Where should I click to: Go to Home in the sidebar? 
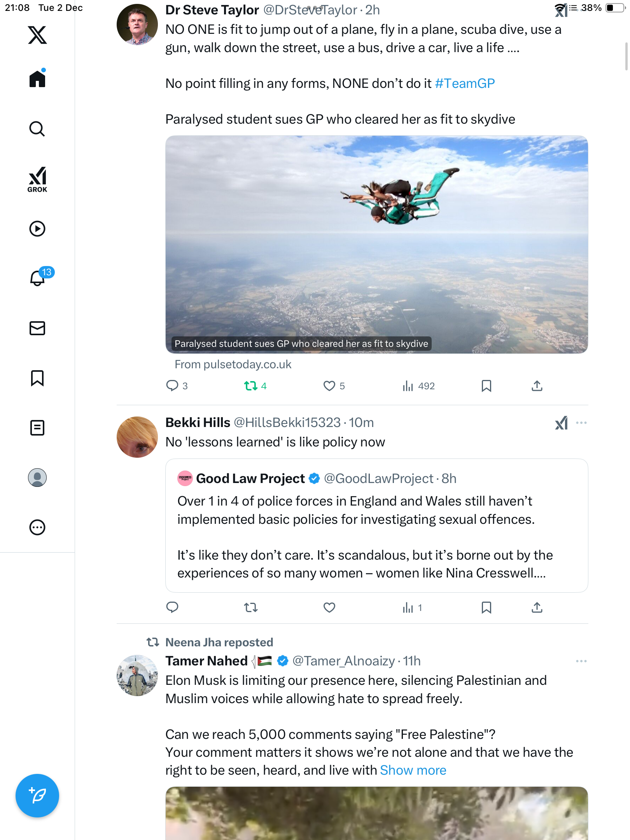click(37, 79)
